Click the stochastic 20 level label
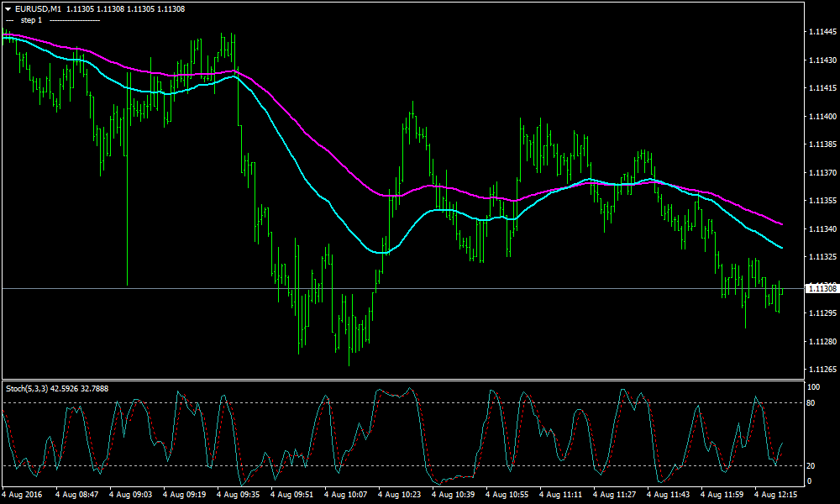Viewport: 840px width, 504px height. 812,465
